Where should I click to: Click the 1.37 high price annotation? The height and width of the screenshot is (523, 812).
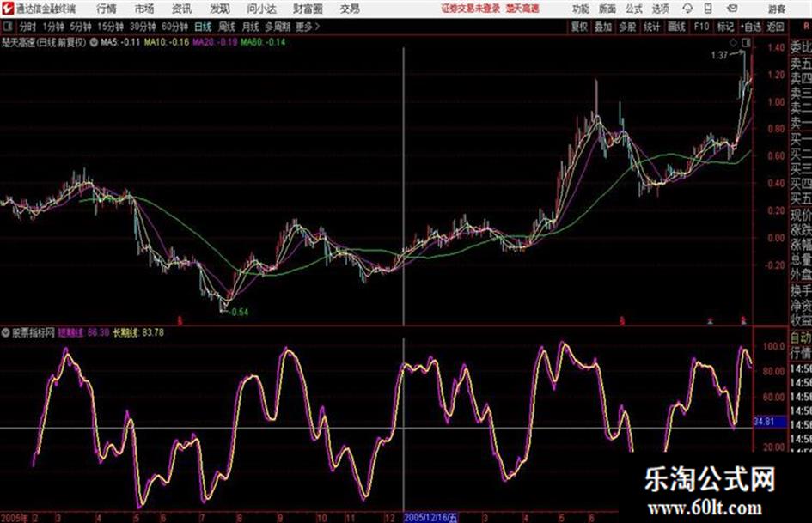[719, 55]
